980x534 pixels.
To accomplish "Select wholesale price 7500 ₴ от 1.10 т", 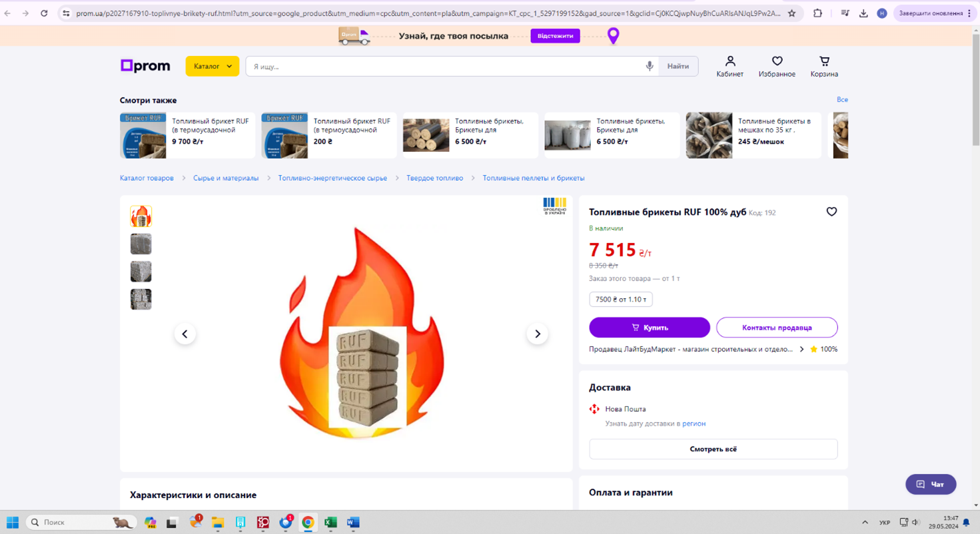I will [621, 300].
